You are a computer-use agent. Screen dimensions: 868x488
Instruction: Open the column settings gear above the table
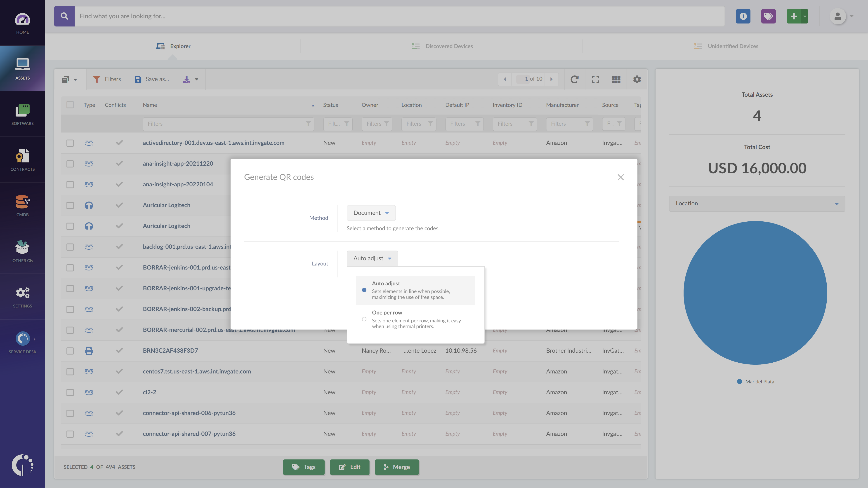637,79
